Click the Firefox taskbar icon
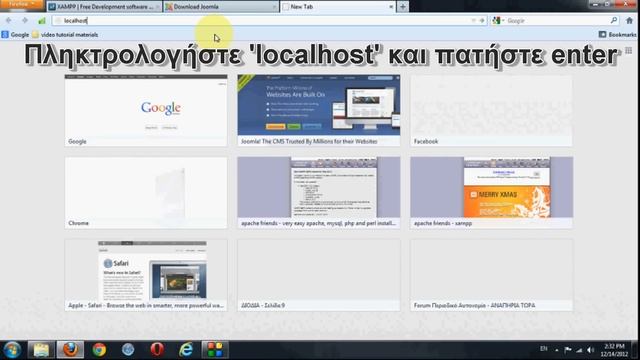 pyautogui.click(x=70, y=350)
